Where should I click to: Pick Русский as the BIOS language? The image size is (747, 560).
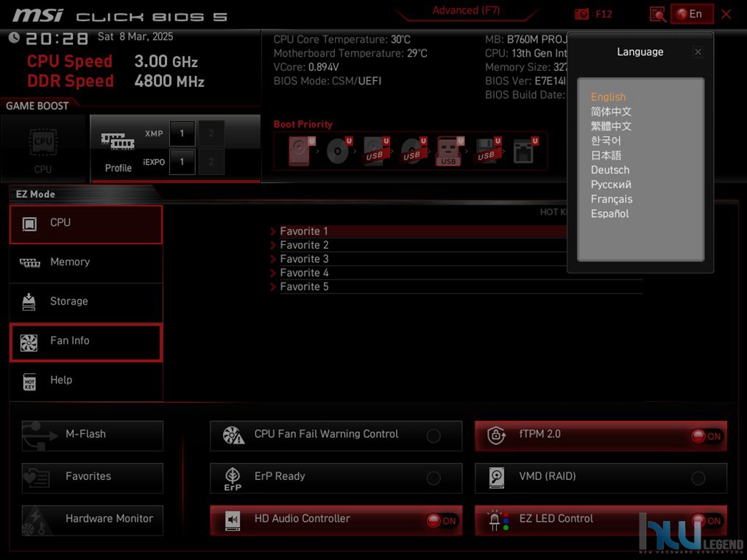click(611, 184)
